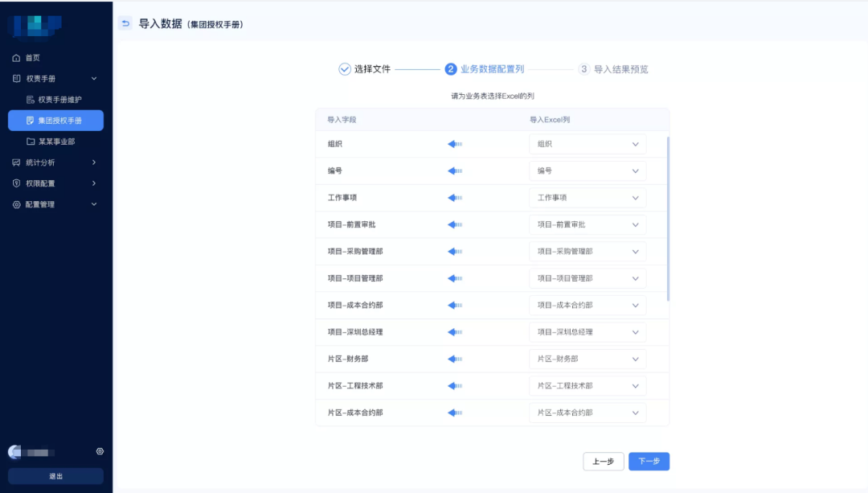Click the folder icon for 某某事业部
Viewport: 868px width, 493px height.
pos(31,142)
